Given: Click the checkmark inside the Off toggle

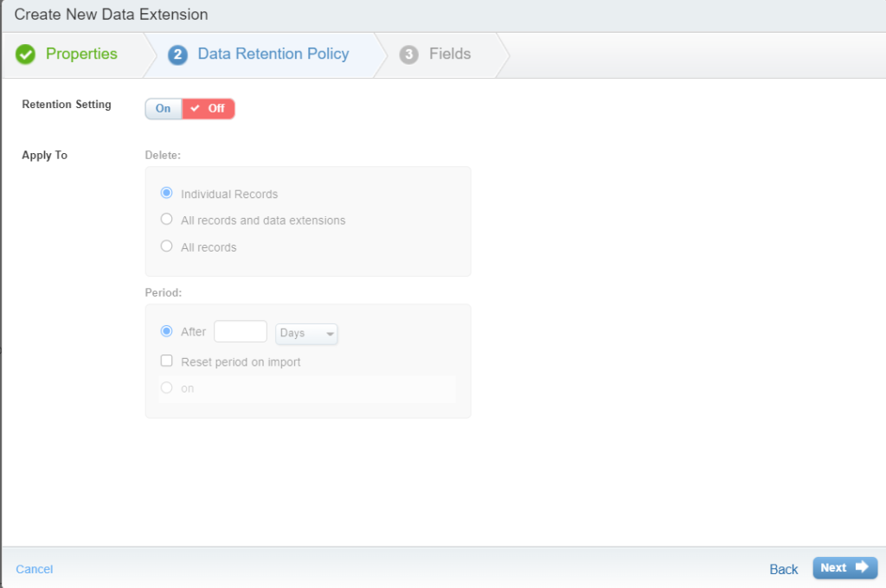Looking at the screenshot, I should point(194,108).
